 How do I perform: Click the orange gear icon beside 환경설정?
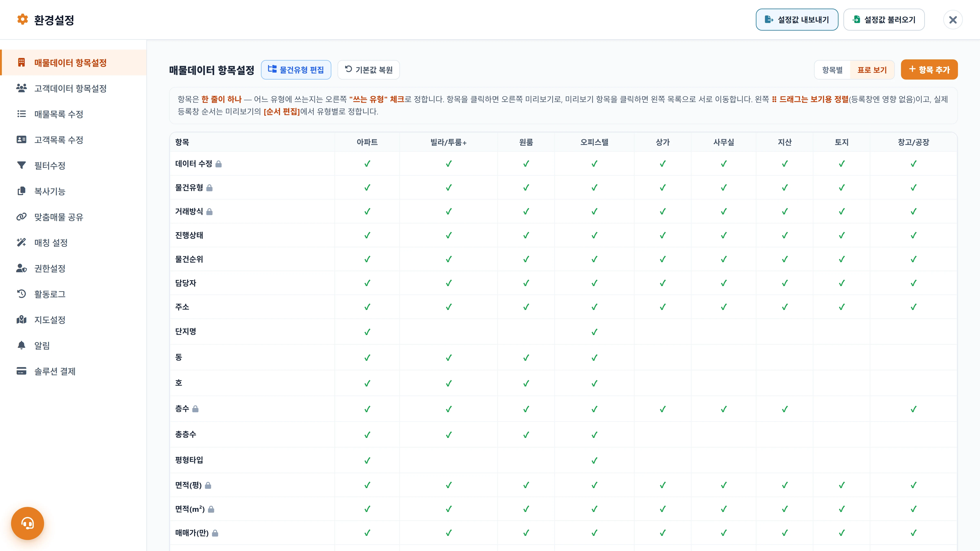pyautogui.click(x=22, y=19)
